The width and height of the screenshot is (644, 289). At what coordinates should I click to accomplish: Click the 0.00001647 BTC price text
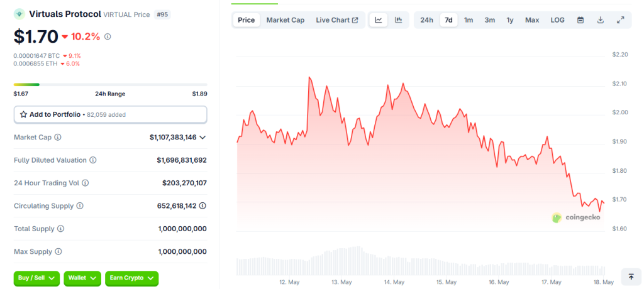click(36, 55)
